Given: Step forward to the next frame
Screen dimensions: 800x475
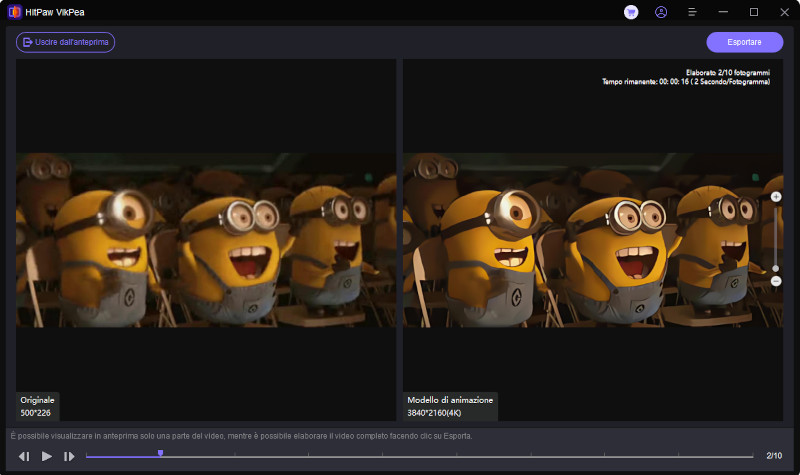Looking at the screenshot, I should pos(69,456).
